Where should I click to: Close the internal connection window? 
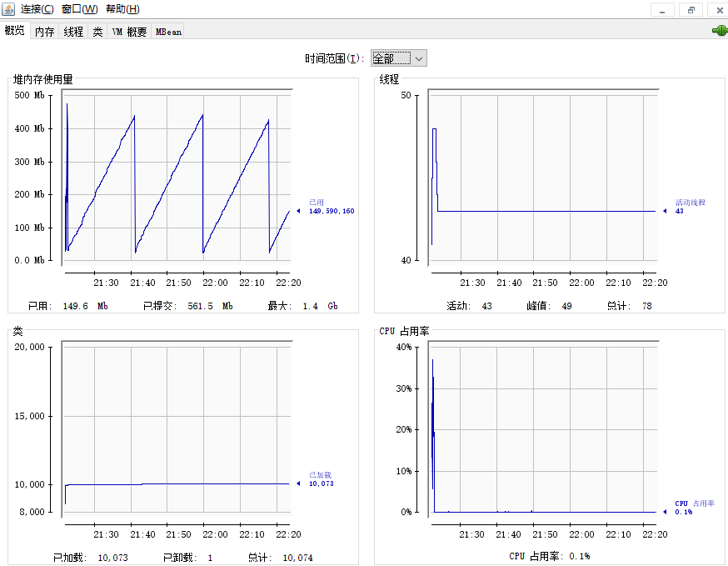[719, 9]
